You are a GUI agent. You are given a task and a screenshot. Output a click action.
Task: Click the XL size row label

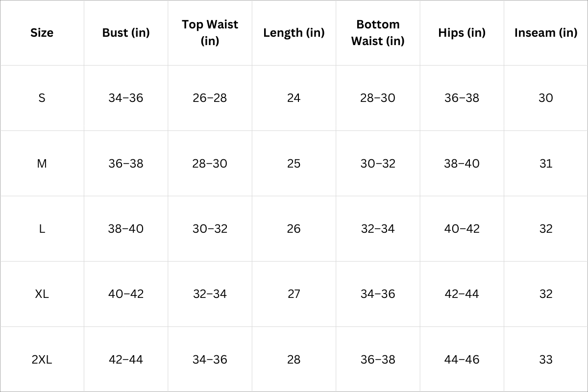click(x=42, y=294)
